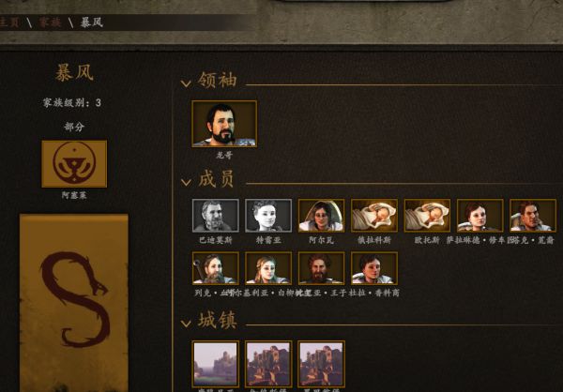Select the fourth portrait in second member row
Viewport: 563px width, 392px height.
pyautogui.click(x=374, y=268)
